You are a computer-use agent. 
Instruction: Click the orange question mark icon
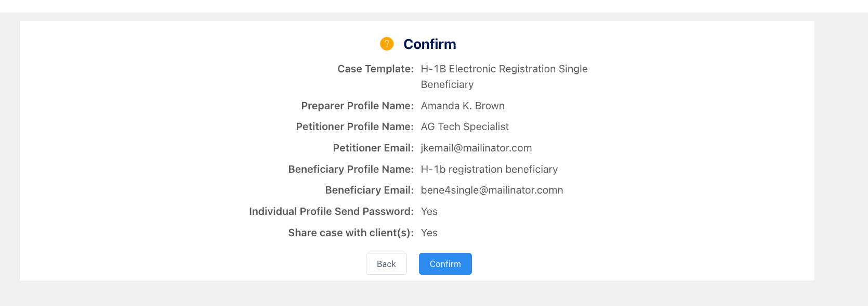[x=387, y=44]
